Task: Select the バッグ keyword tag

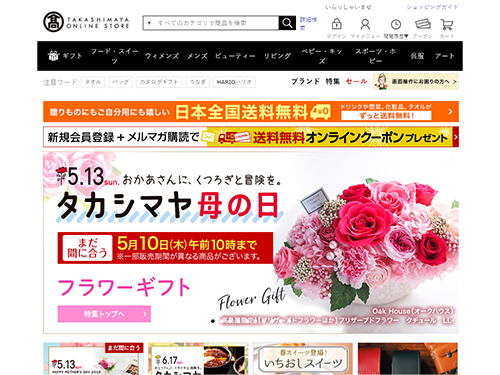Action: tap(120, 82)
